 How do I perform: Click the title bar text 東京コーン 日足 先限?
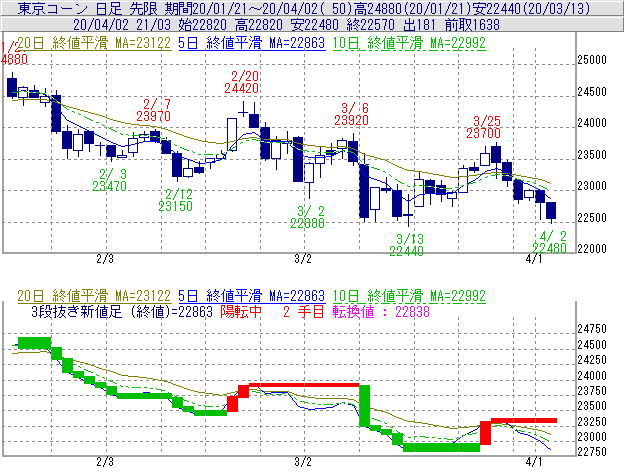pos(88,8)
